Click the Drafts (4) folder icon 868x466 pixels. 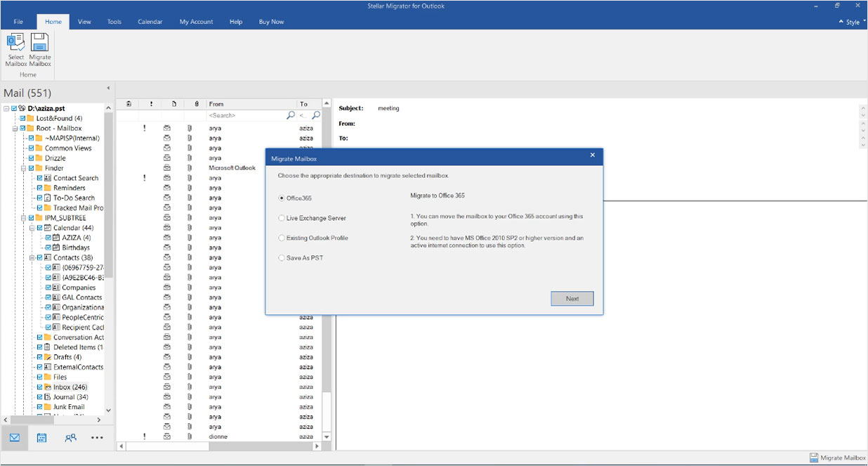click(48, 357)
